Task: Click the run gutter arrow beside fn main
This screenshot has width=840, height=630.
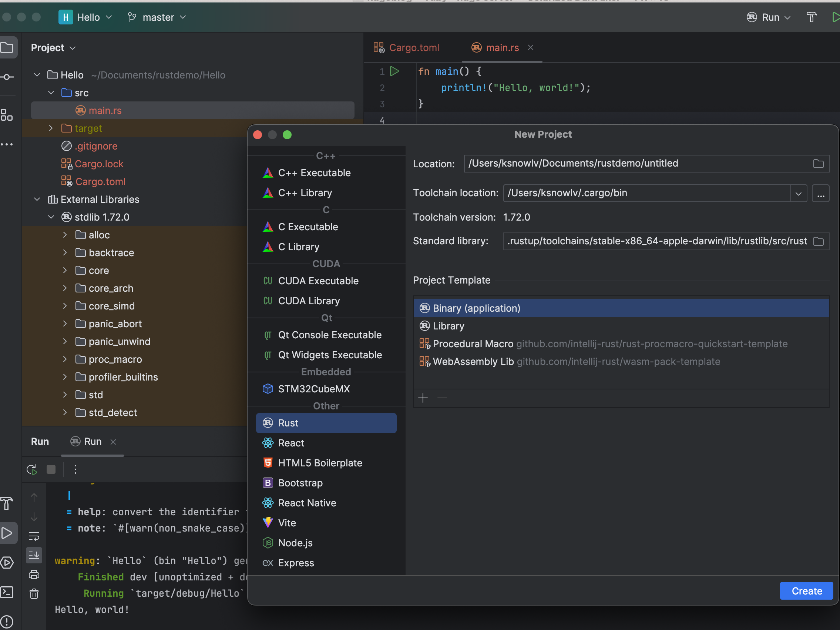Action: point(394,71)
